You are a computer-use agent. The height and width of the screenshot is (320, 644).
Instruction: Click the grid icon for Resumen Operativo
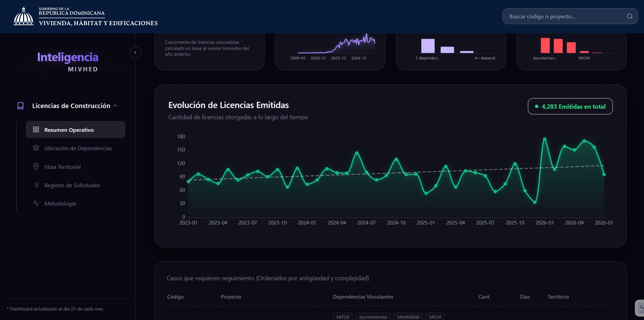point(36,129)
